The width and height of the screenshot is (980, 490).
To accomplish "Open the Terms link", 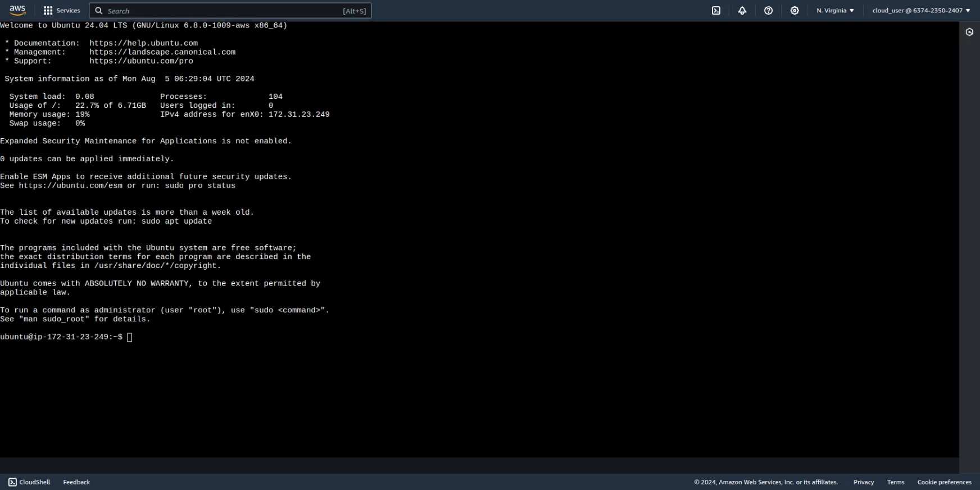I will (x=895, y=482).
